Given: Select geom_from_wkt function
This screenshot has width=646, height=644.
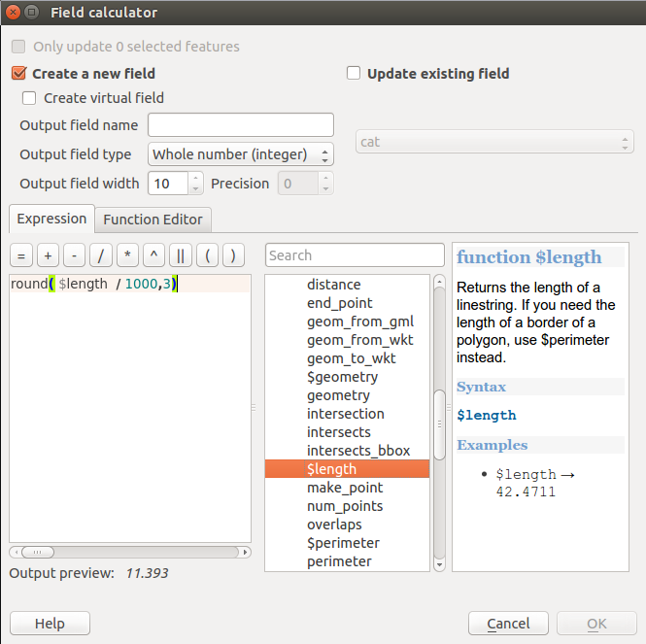Looking at the screenshot, I should click(x=359, y=340).
